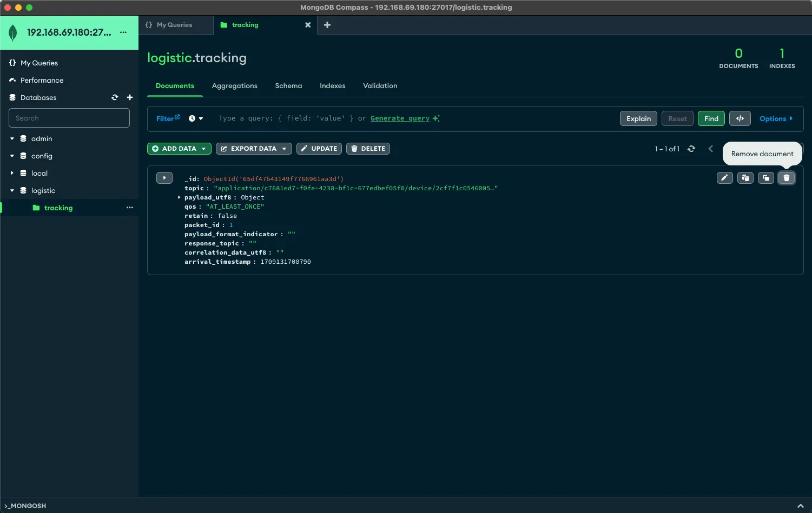Open the MONGOSH shell bar
This screenshot has height=513, width=812.
pos(406,505)
